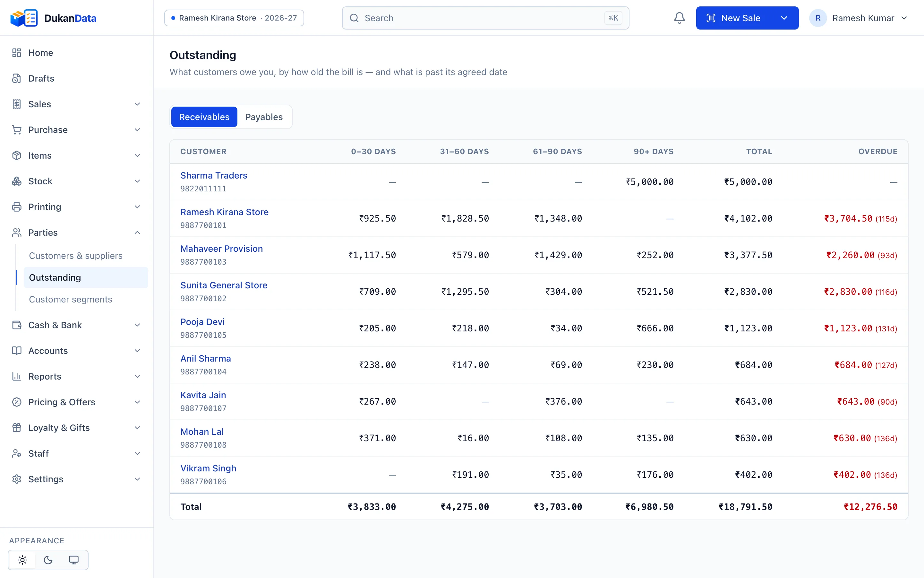Image resolution: width=924 pixels, height=578 pixels.
Task: Select the Receivables tab
Action: coord(204,117)
